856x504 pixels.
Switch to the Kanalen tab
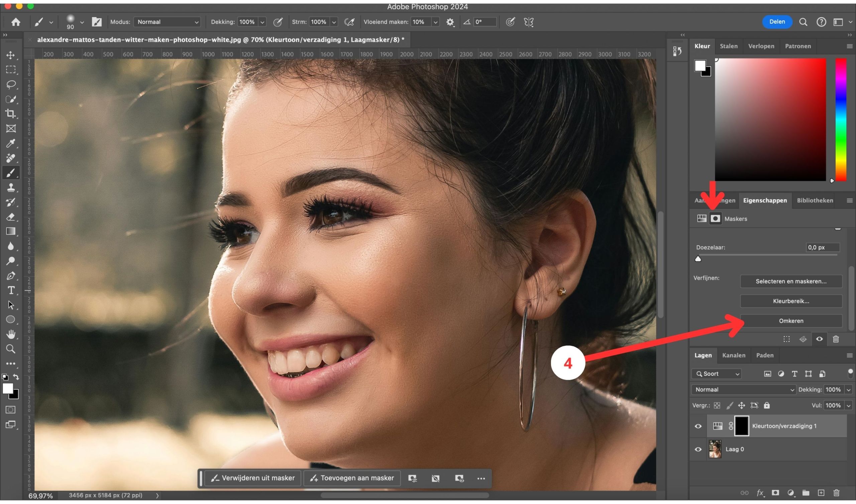[733, 355]
